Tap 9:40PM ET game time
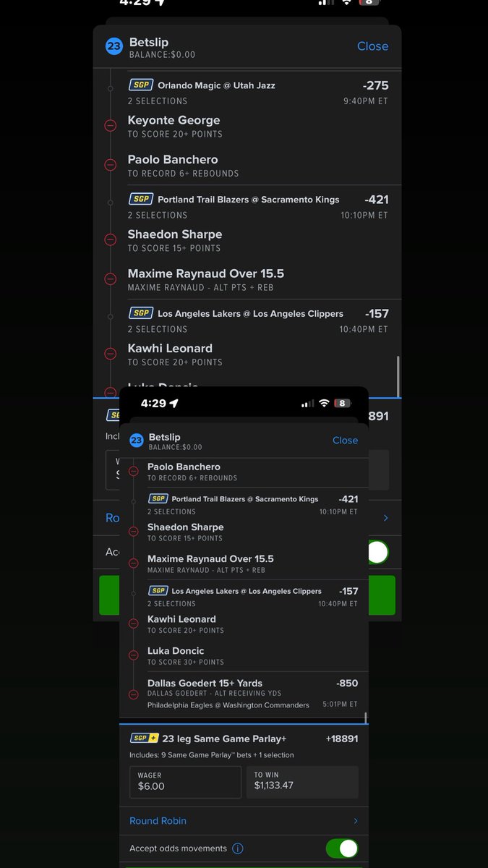 (366, 101)
